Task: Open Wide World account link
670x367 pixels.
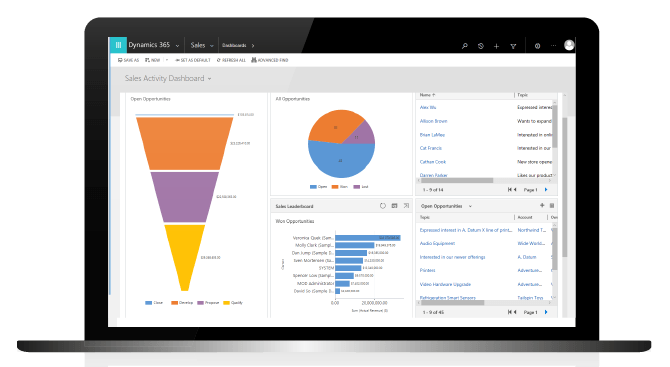Action: (531, 243)
